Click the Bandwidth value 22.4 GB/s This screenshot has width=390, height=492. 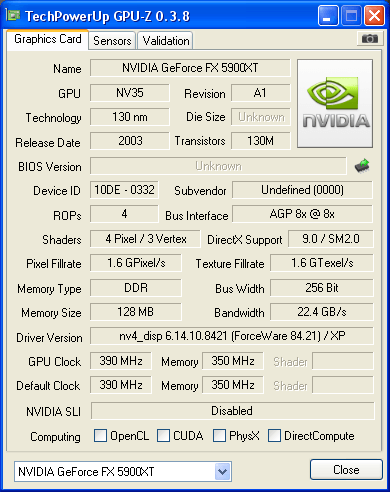point(322,312)
